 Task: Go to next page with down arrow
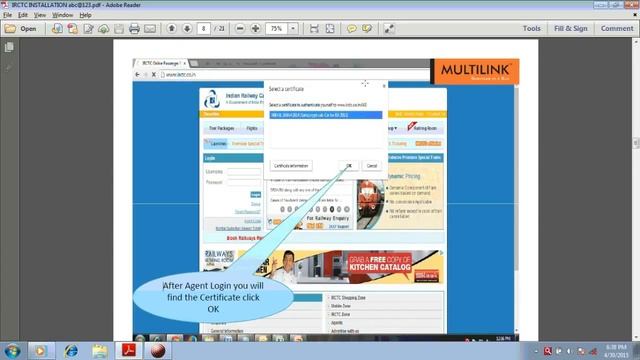187,29
